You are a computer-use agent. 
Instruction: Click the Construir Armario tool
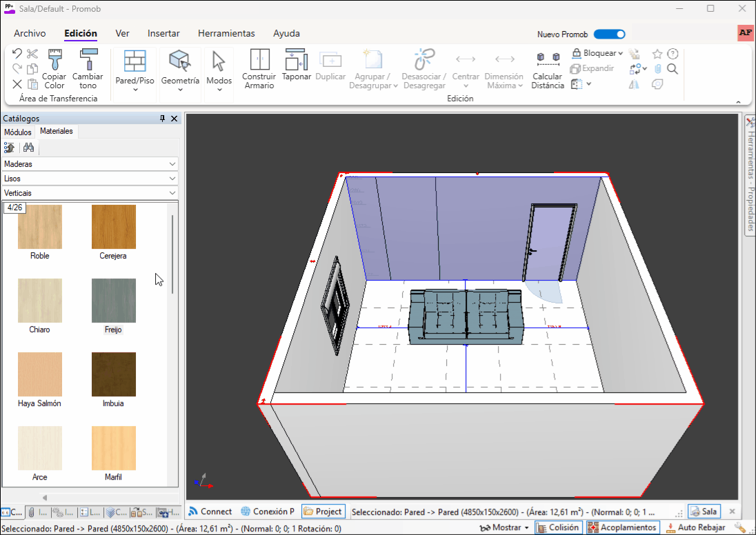[x=259, y=60]
